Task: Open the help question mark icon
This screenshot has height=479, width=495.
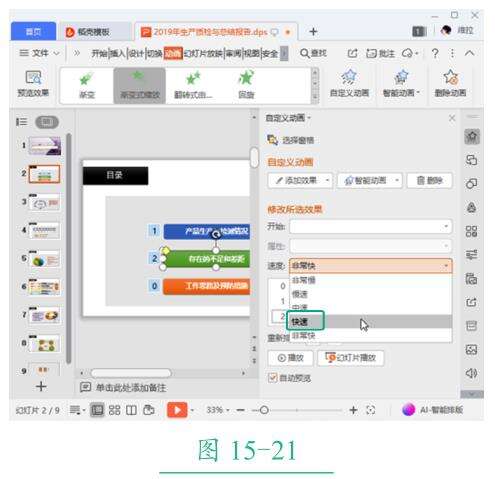Action: pos(435,53)
